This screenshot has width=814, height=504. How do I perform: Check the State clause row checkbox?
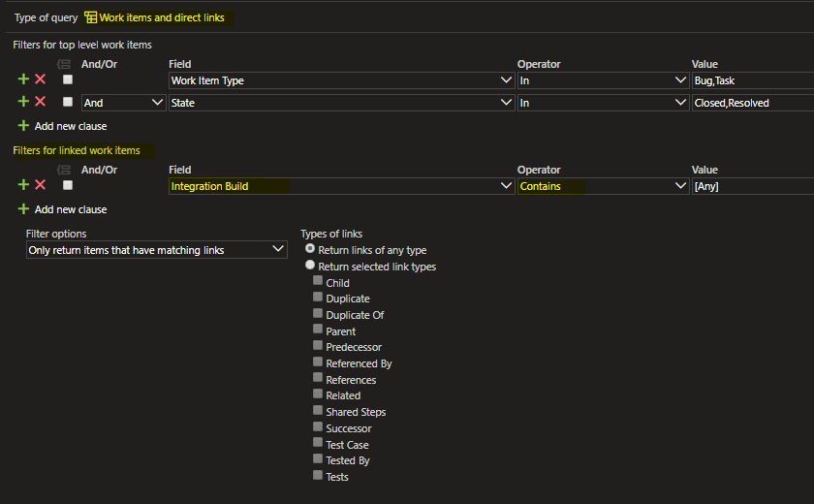67,102
